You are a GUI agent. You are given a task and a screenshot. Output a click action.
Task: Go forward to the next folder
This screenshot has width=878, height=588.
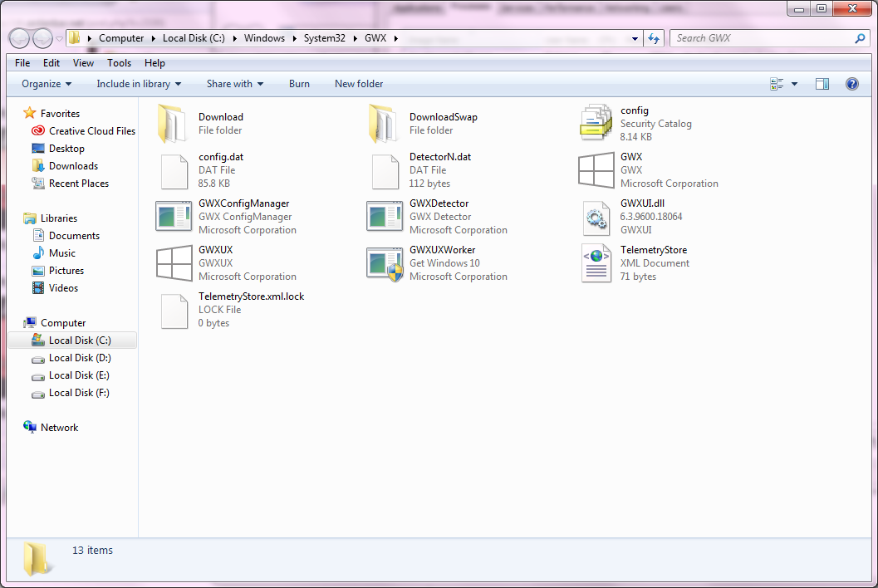43,38
